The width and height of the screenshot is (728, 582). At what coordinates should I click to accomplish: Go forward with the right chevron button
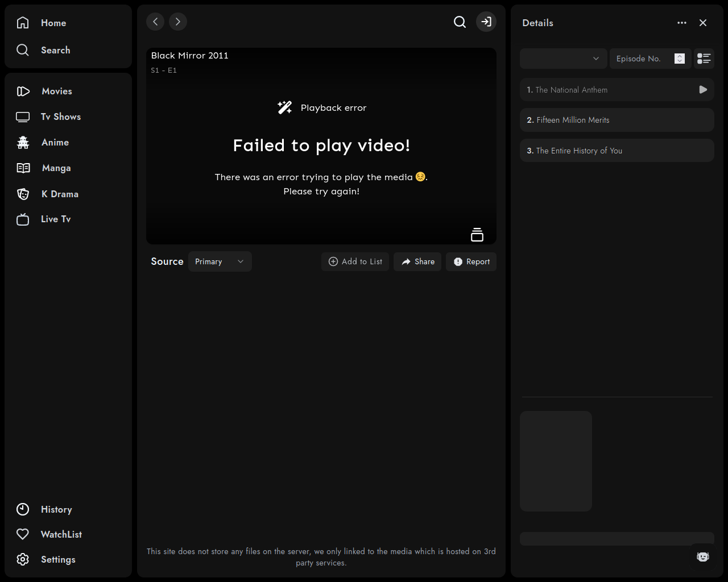[178, 22]
